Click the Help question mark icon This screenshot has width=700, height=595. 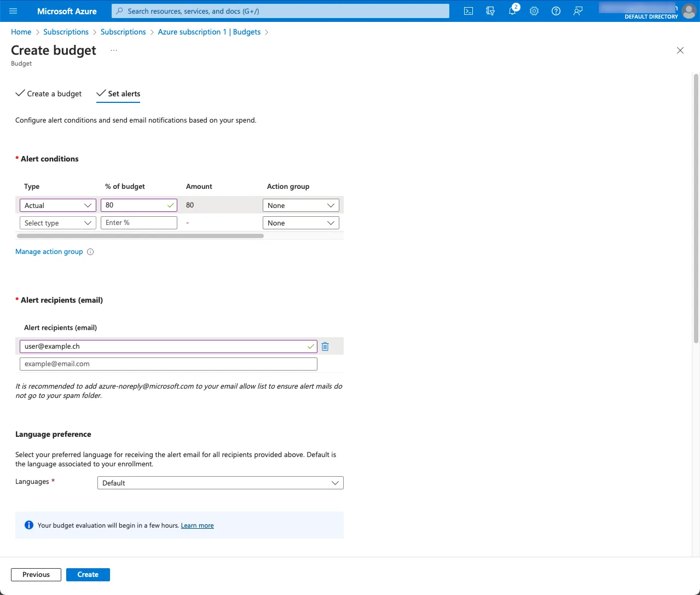click(556, 11)
